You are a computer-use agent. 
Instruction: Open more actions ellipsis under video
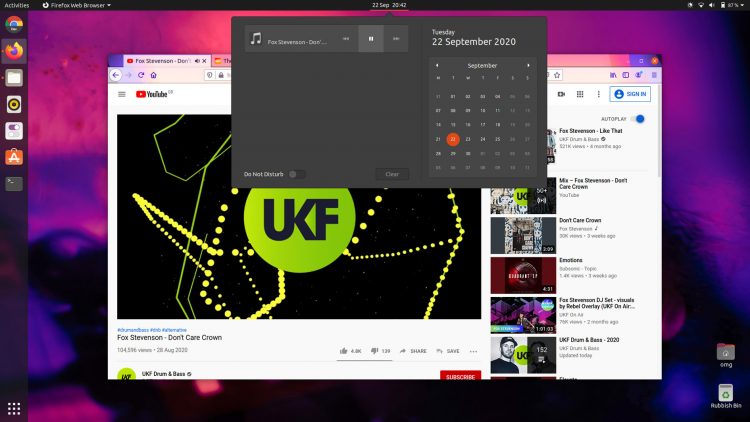click(x=473, y=351)
